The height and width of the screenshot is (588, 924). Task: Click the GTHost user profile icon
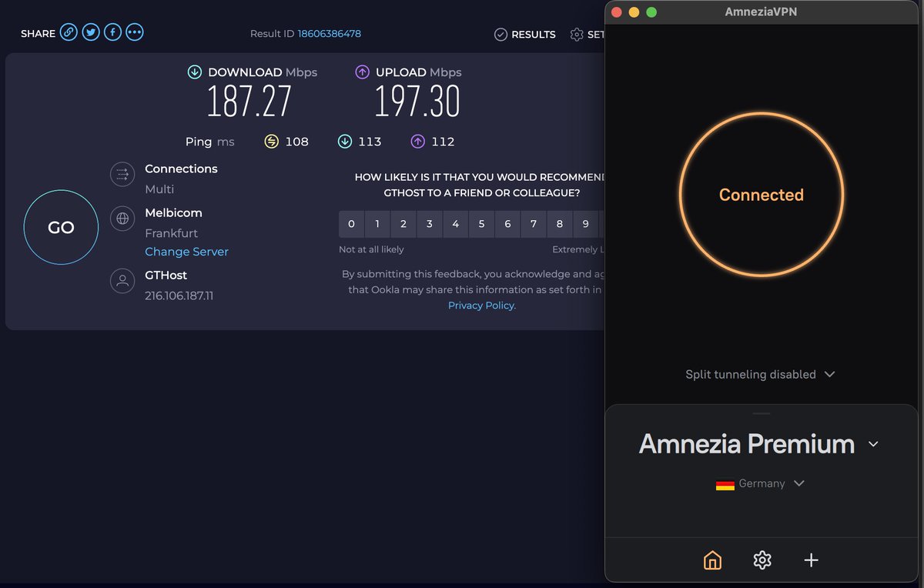(122, 281)
